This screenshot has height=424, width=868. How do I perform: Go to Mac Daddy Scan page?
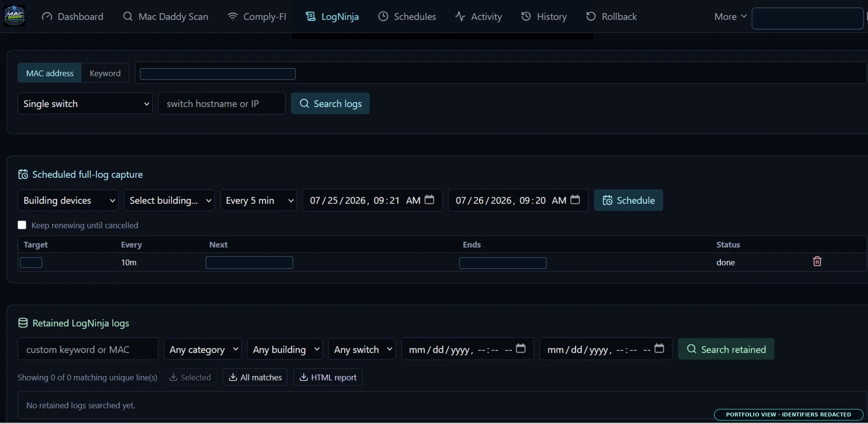click(x=165, y=16)
